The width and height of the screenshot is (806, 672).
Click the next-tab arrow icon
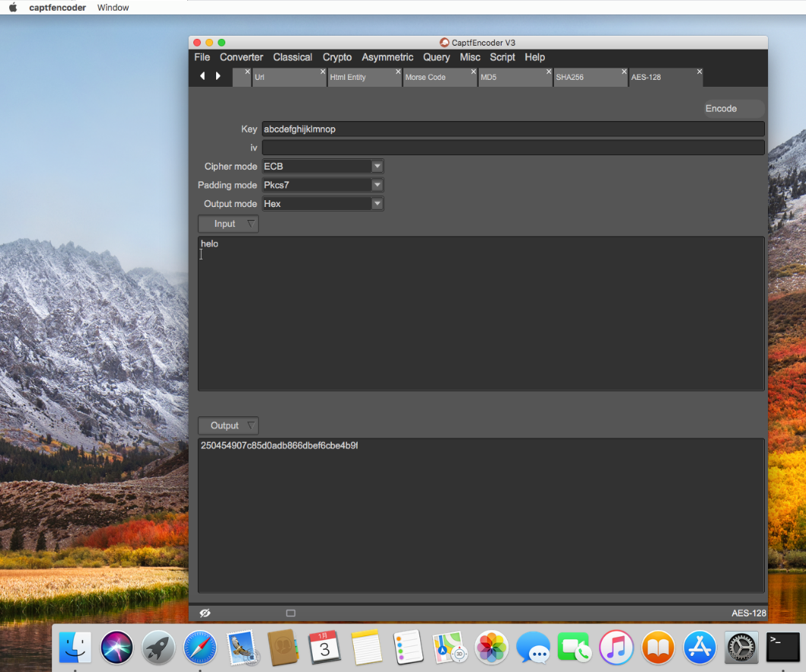tap(218, 76)
